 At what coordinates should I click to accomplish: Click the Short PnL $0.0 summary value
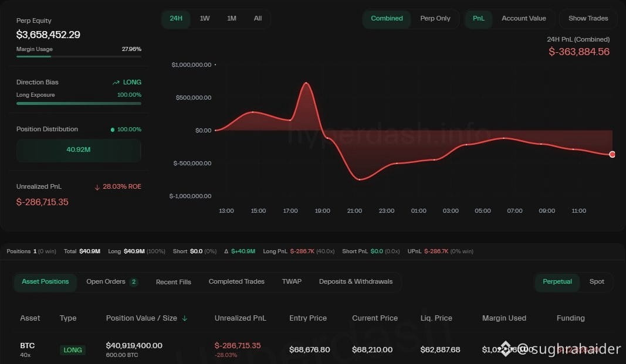pos(377,251)
